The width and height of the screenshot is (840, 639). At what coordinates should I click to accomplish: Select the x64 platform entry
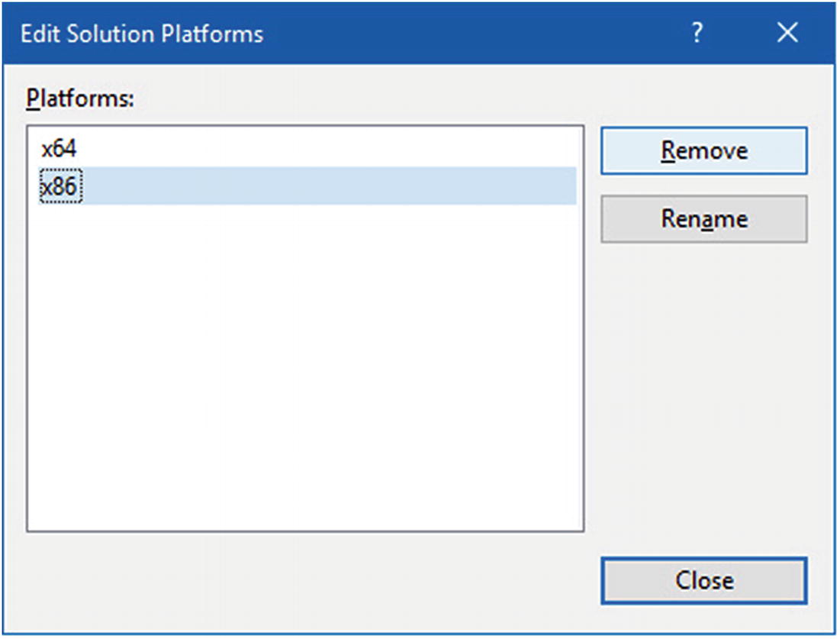click(59, 149)
